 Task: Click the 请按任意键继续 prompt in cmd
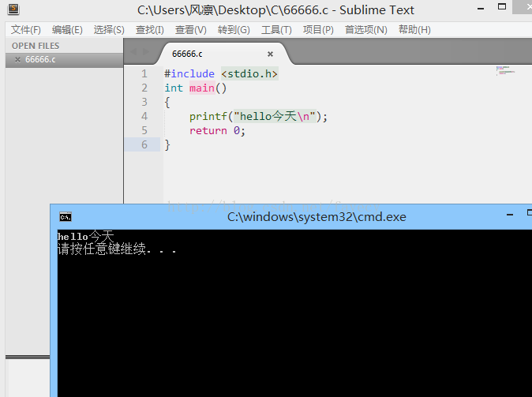click(x=117, y=249)
